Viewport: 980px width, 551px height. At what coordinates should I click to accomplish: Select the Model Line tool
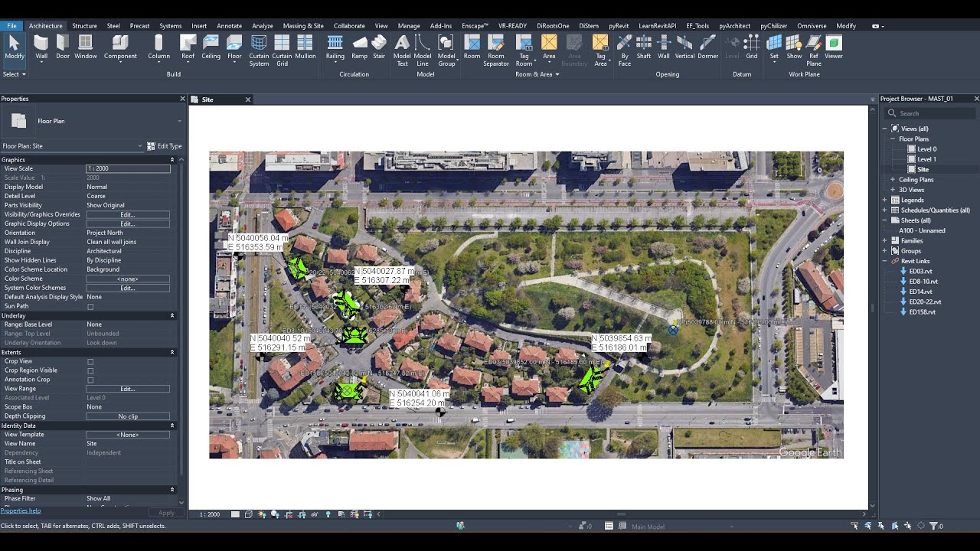(x=423, y=51)
